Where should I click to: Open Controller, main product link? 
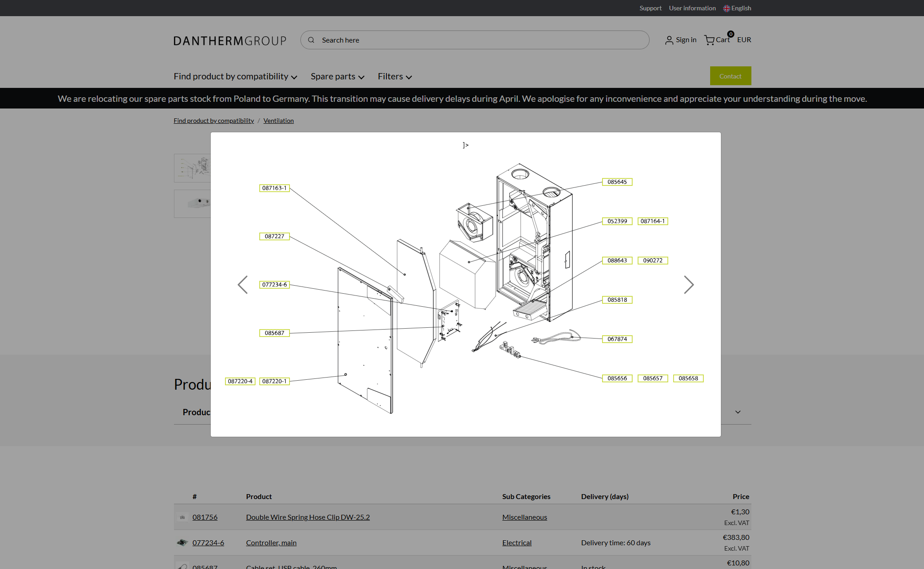tap(271, 543)
